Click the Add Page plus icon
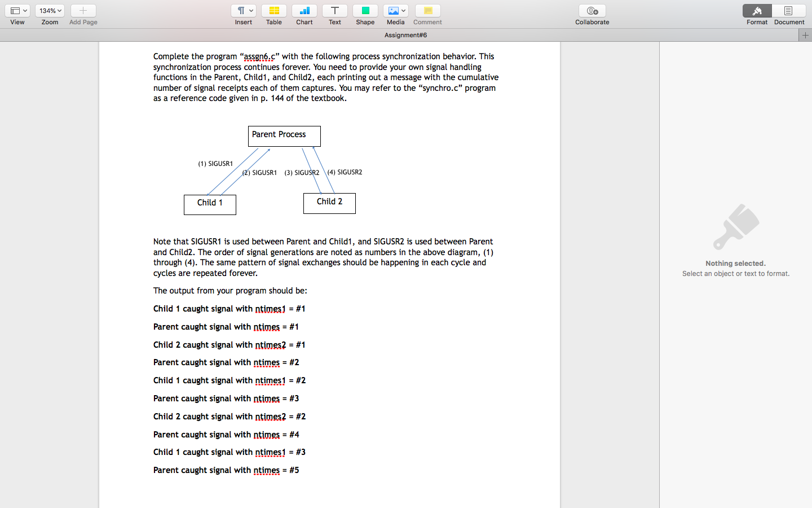The height and width of the screenshot is (508, 812). [83, 10]
